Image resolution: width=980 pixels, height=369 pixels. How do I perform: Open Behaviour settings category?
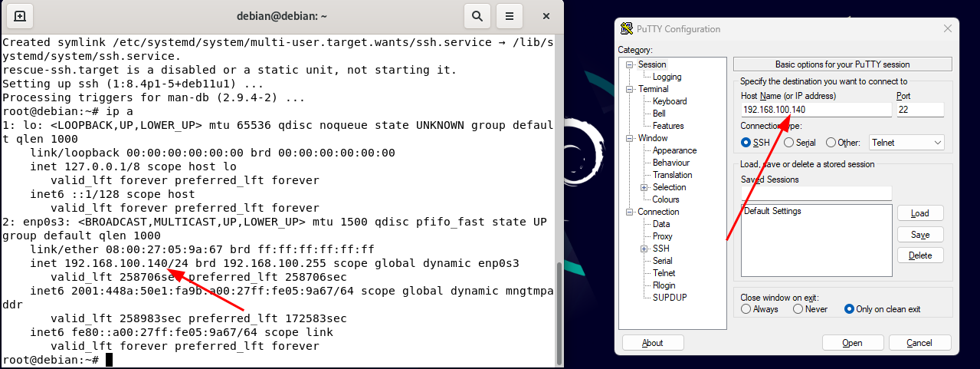[670, 163]
